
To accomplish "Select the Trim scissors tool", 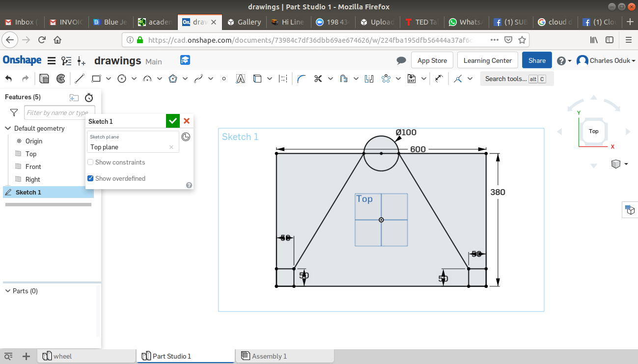I will click(318, 79).
